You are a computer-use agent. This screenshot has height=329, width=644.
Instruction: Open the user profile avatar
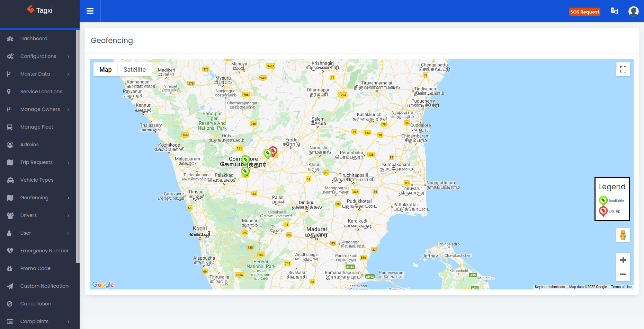click(633, 11)
